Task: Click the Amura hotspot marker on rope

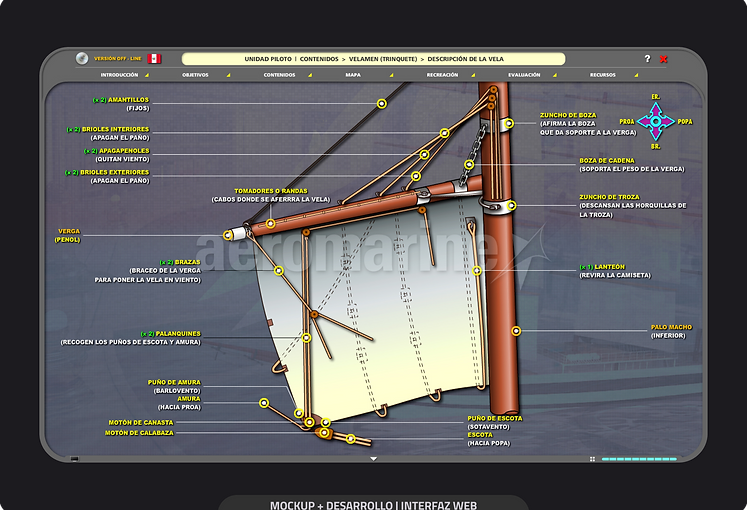Action: coord(264,403)
